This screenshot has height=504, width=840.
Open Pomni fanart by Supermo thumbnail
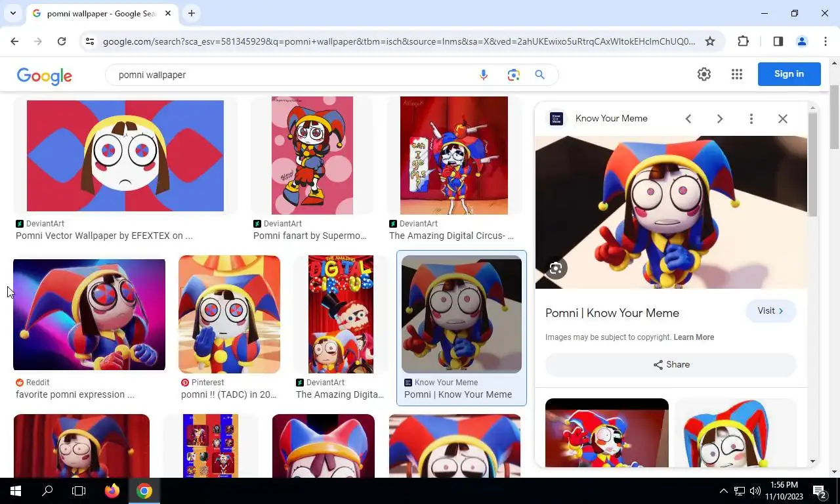tap(312, 156)
